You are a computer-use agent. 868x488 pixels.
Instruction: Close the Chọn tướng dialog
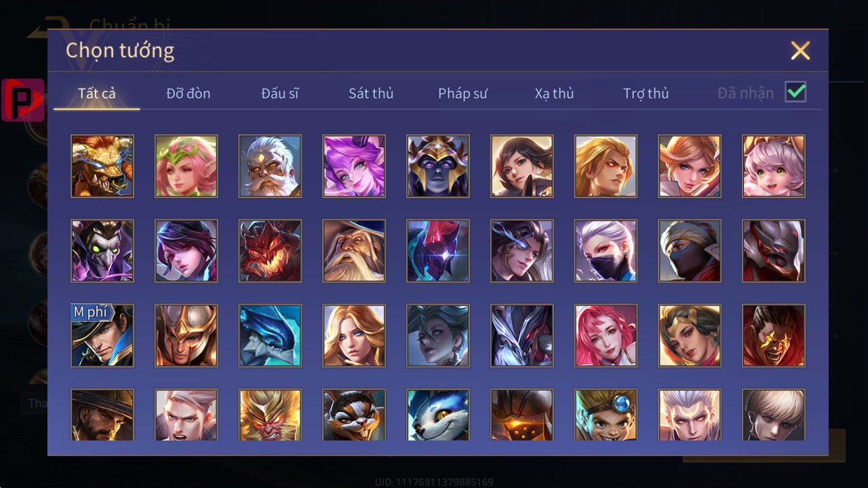800,50
